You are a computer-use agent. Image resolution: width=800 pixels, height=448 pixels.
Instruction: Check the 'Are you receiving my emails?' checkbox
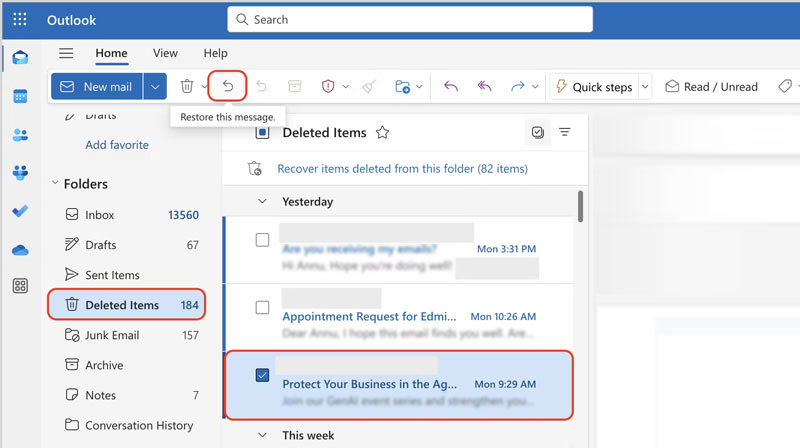262,240
